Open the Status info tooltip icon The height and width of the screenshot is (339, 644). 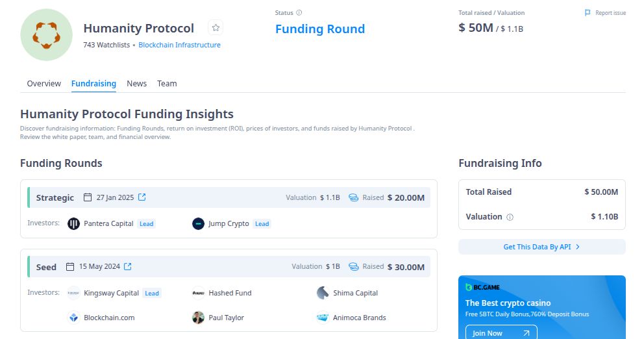click(299, 13)
